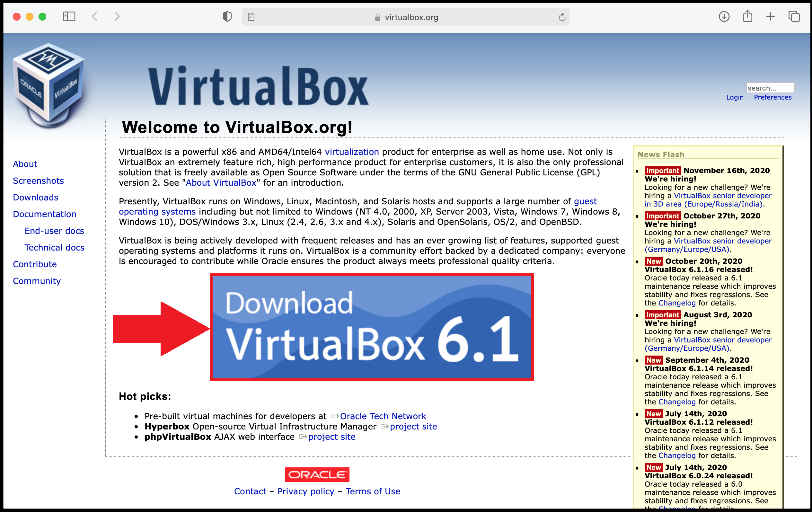This screenshot has width=812, height=512.
Task: Open the Downloads section
Action: (35, 198)
